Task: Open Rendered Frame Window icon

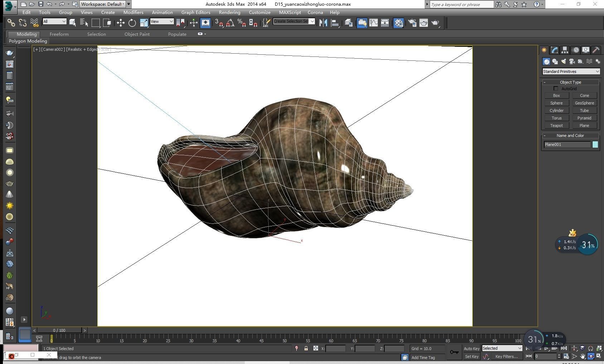Action: coord(423,23)
